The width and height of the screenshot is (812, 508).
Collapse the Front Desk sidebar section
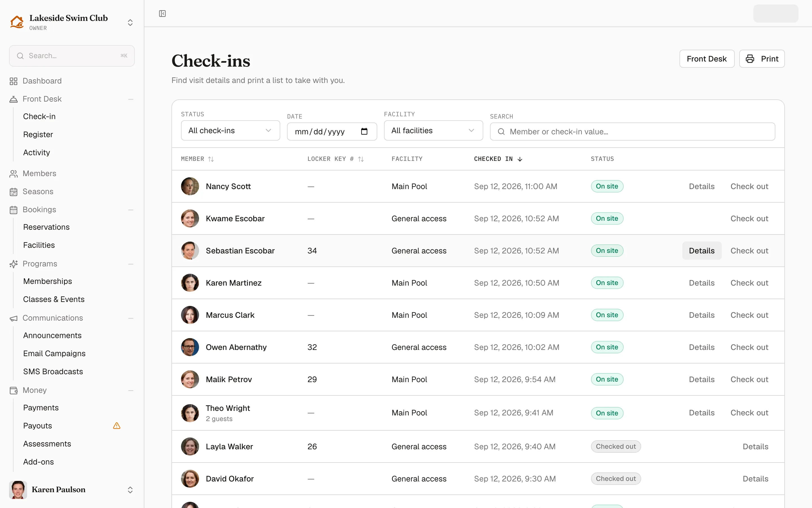click(131, 99)
